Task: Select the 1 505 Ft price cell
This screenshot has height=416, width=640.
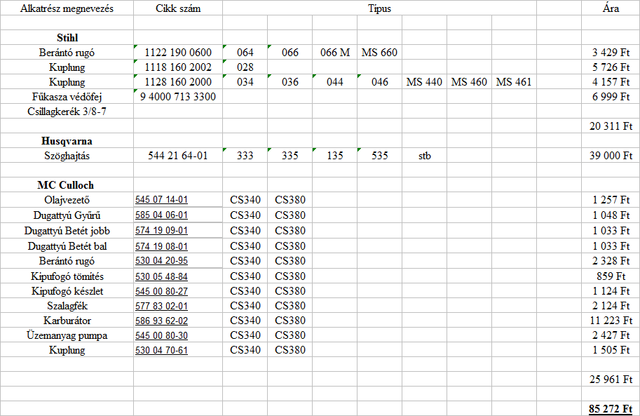Action: [x=611, y=350]
